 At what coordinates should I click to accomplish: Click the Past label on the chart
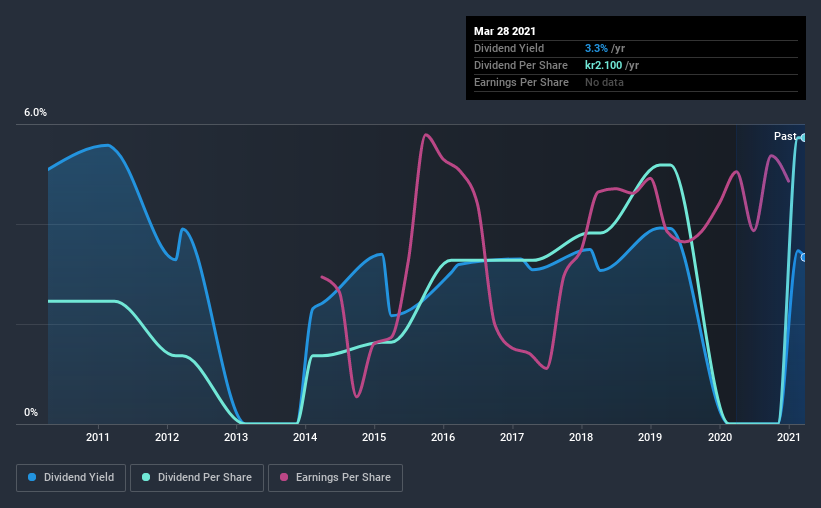click(785, 137)
